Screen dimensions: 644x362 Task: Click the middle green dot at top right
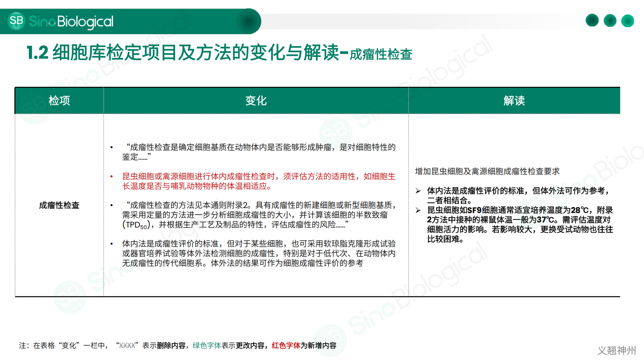[x=610, y=21]
